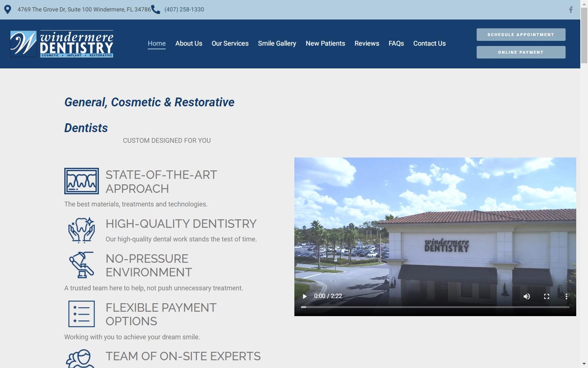Click 'A trusted team here to help, not push unnecessary treatment.' text
588x368 pixels.
click(x=154, y=288)
